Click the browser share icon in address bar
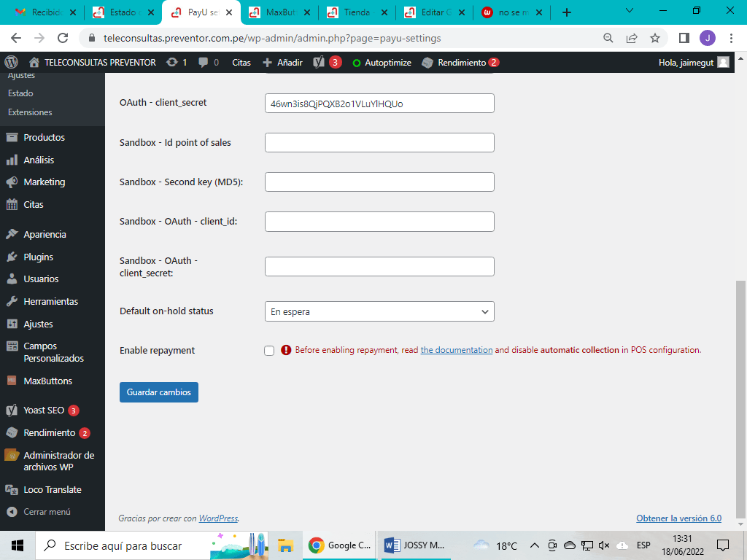Image resolution: width=747 pixels, height=560 pixels. [x=632, y=38]
